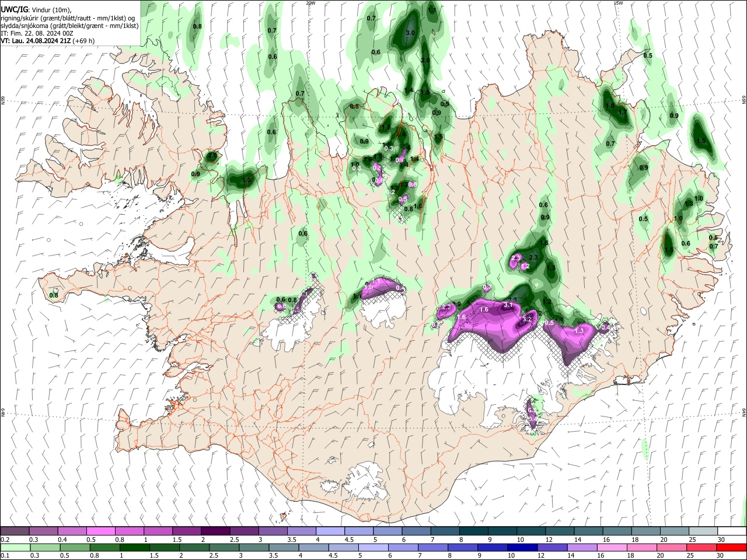747x560 pixels.
Task: Select the 'slydda/snjókoma' header line
Action: coord(69,26)
